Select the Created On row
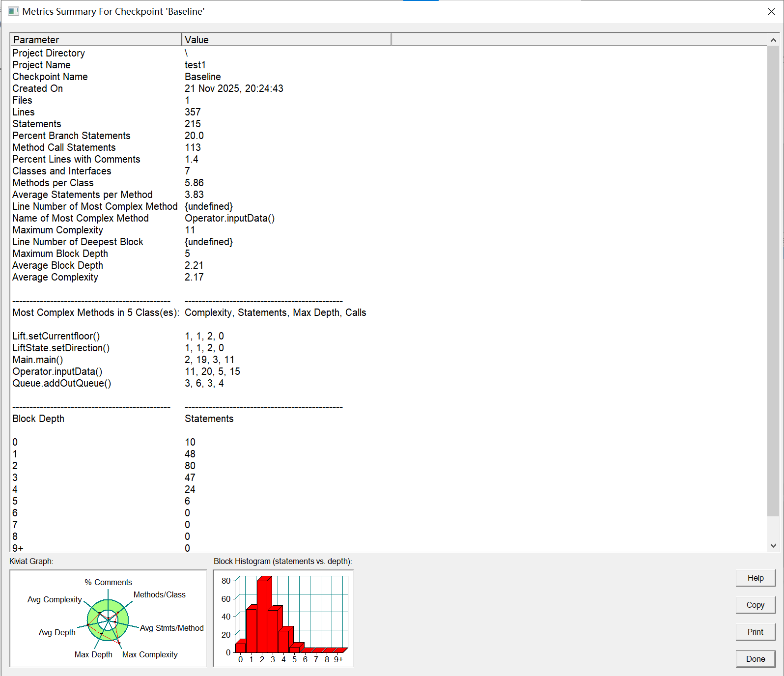Image resolution: width=784 pixels, height=676 pixels. pos(388,88)
